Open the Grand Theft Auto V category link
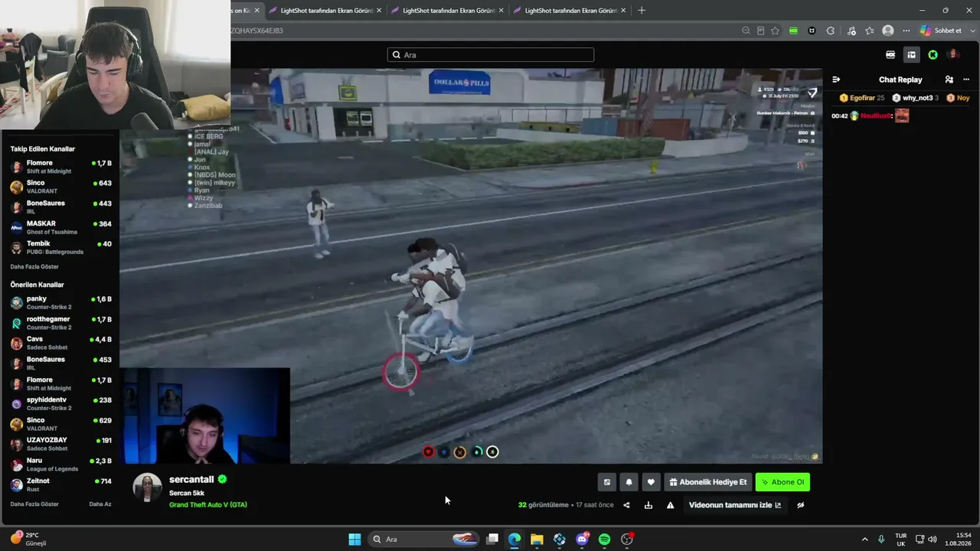The height and width of the screenshot is (551, 980). [x=208, y=505]
